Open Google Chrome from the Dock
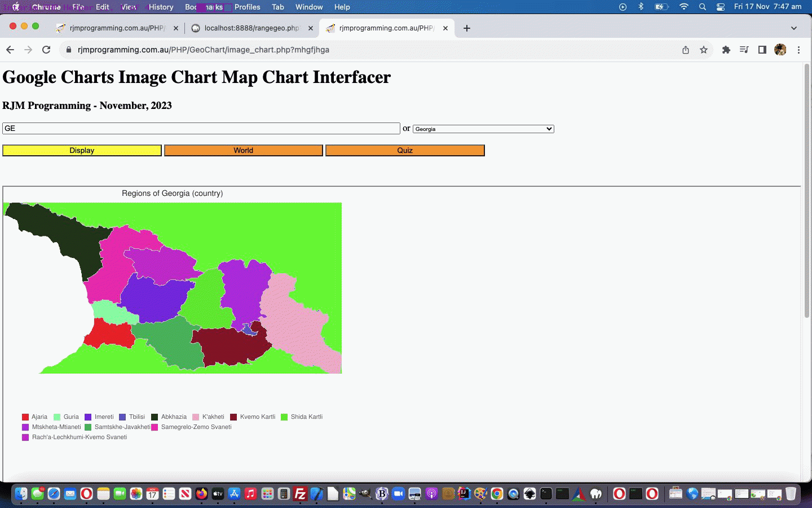This screenshot has width=812, height=508. (x=497, y=494)
